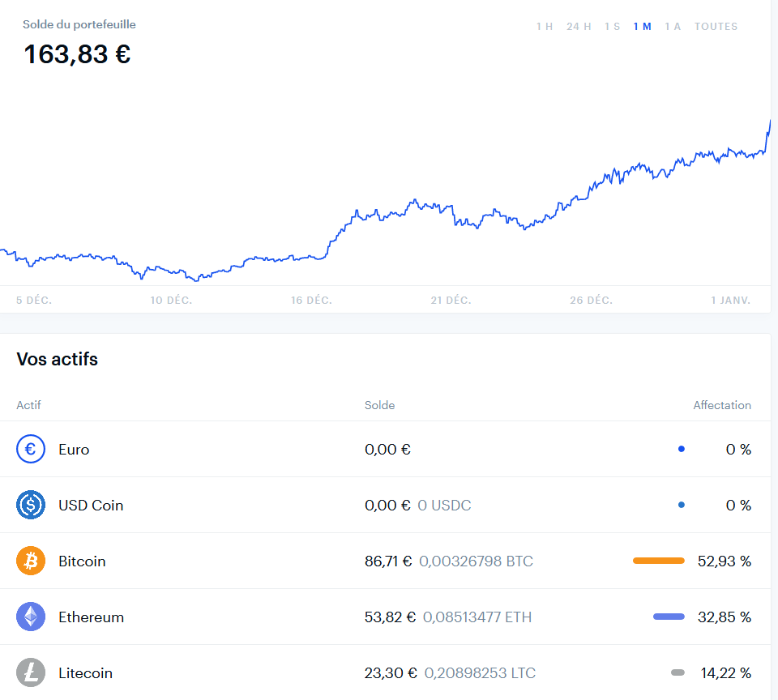Click the gray Litecoin icon
Image resolution: width=778 pixels, height=700 pixels.
(x=31, y=672)
